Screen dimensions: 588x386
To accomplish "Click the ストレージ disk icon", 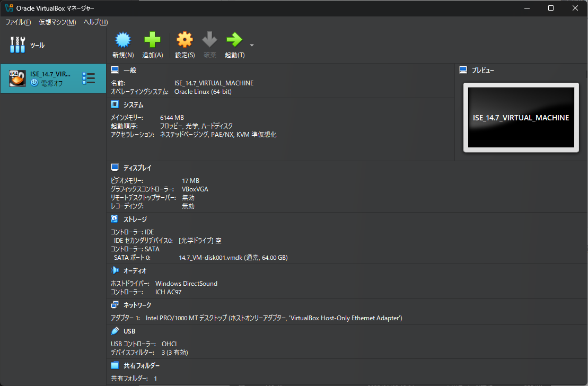I will pyautogui.click(x=115, y=219).
